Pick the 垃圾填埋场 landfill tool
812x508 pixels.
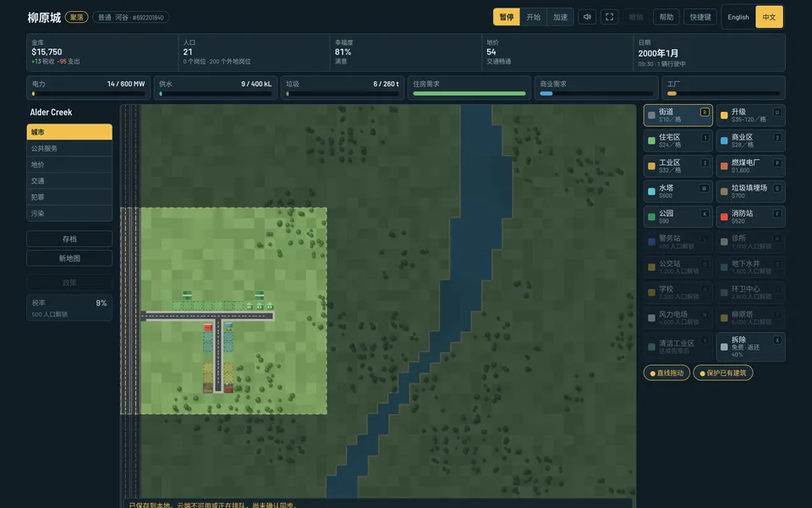750,191
